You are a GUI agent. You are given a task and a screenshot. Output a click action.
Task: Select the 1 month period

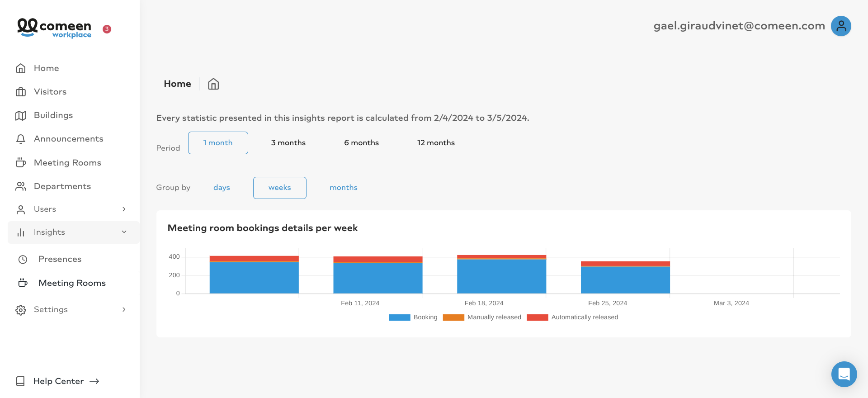218,143
